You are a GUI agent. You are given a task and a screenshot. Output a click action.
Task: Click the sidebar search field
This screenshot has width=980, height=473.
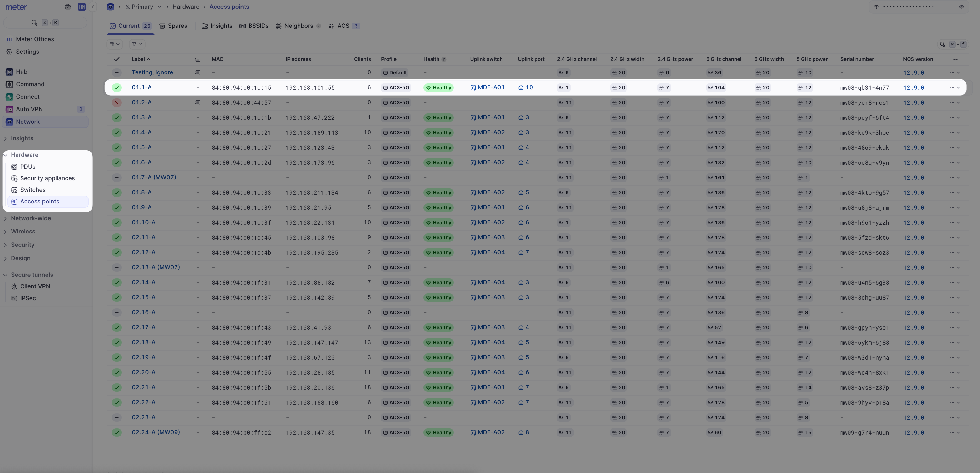click(x=45, y=23)
